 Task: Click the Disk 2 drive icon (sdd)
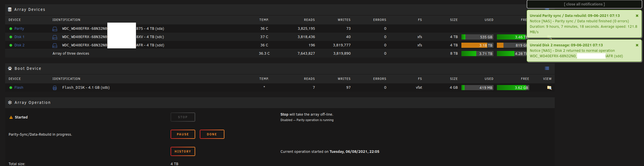[55, 46]
